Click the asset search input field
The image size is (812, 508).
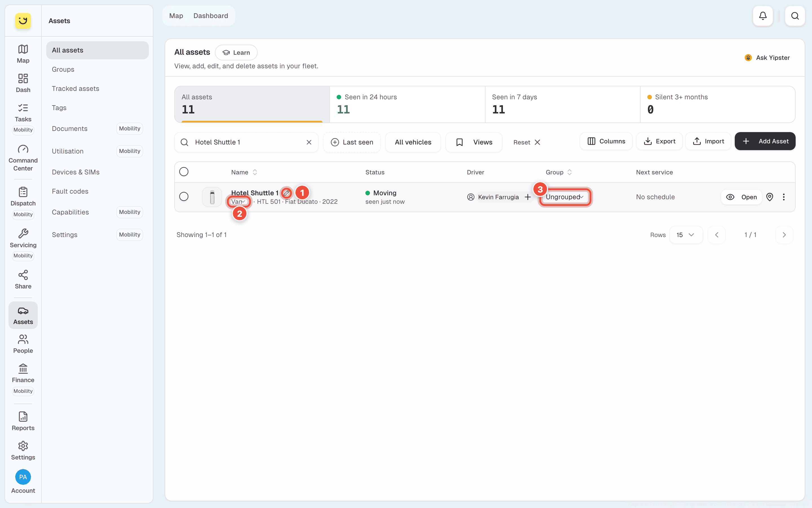[x=246, y=142]
